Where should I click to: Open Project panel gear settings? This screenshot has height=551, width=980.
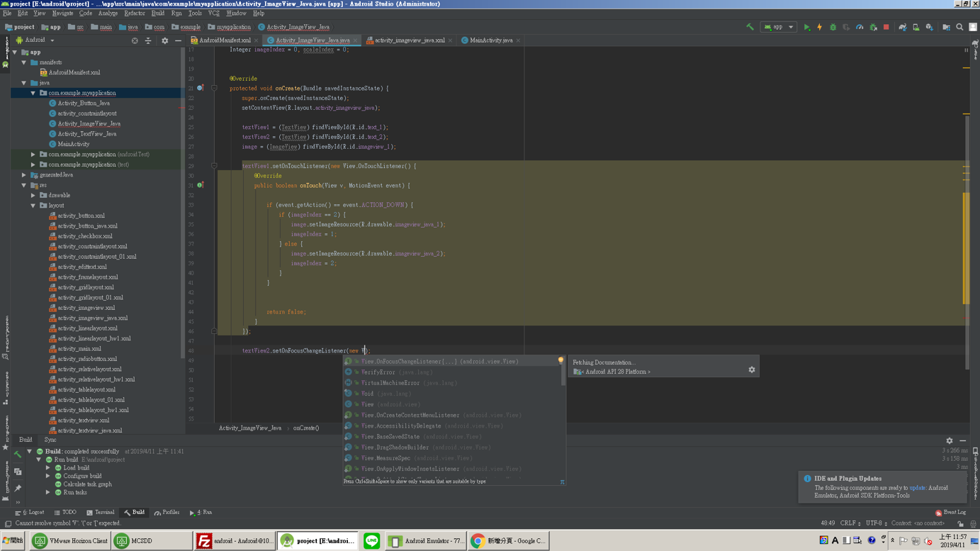pos(164,40)
